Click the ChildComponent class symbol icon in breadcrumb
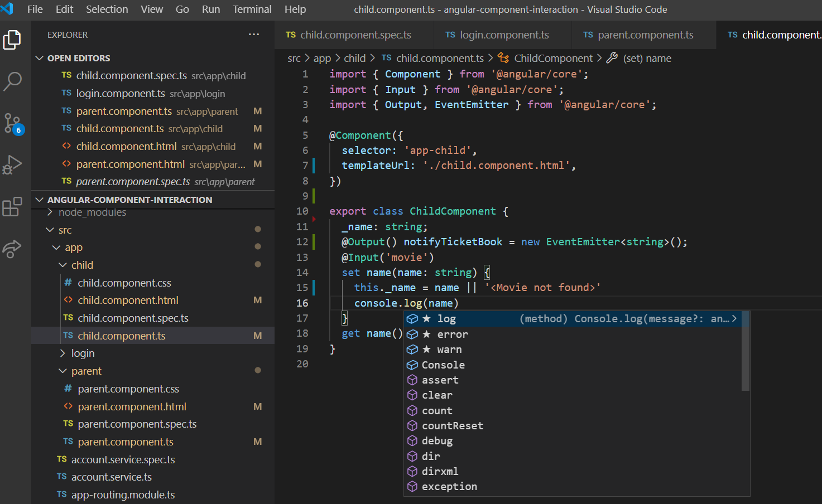822x504 pixels. 503,58
